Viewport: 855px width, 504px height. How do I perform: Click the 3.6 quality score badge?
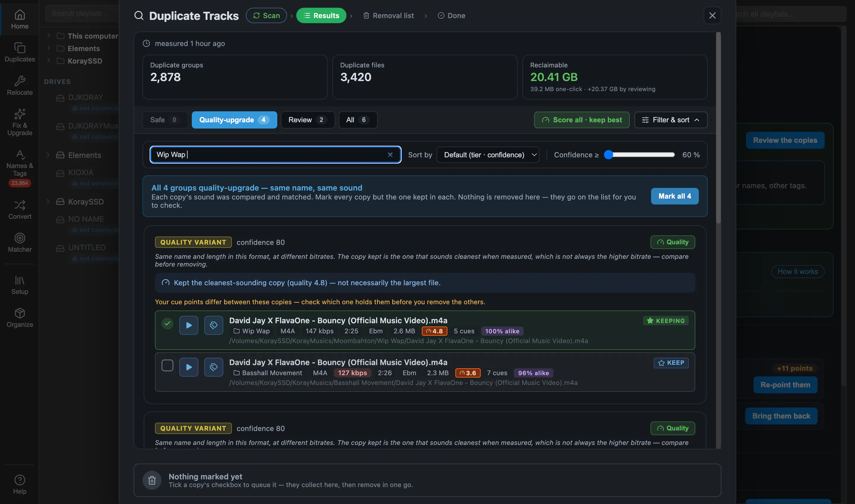[468, 373]
